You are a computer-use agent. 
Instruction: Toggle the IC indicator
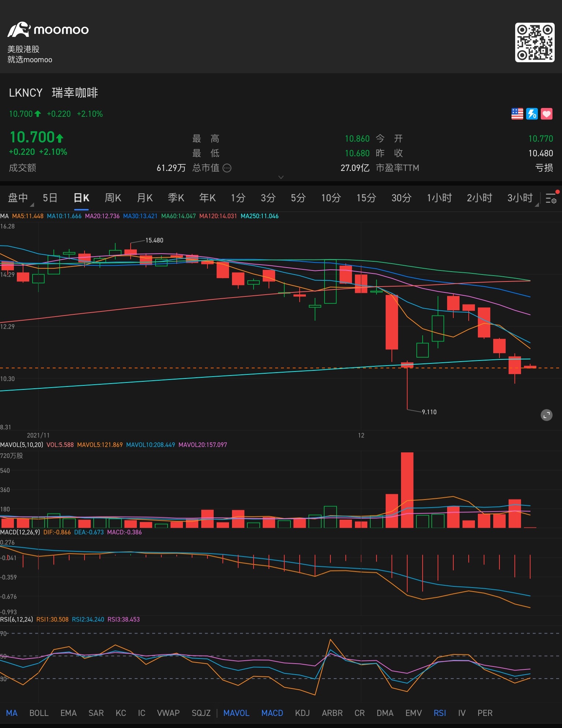(x=142, y=713)
